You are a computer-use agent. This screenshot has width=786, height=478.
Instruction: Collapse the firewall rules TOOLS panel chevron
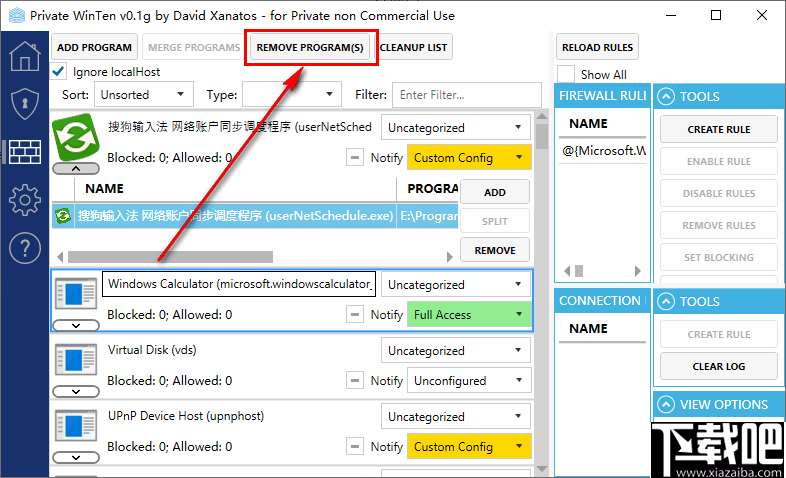[666, 96]
